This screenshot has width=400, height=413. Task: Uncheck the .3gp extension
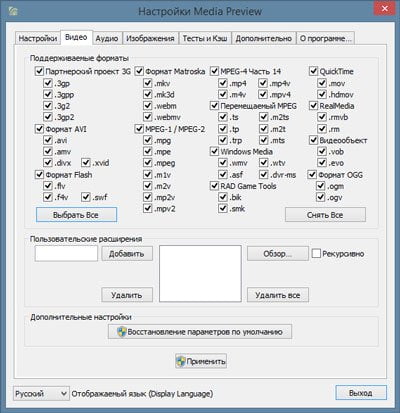pos(48,83)
